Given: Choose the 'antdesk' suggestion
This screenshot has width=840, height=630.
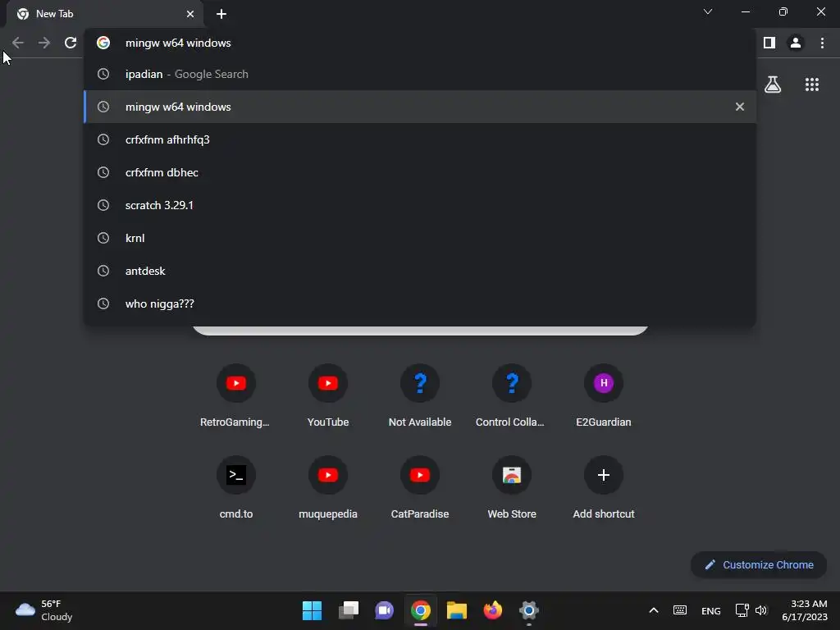Looking at the screenshot, I should coord(420,271).
